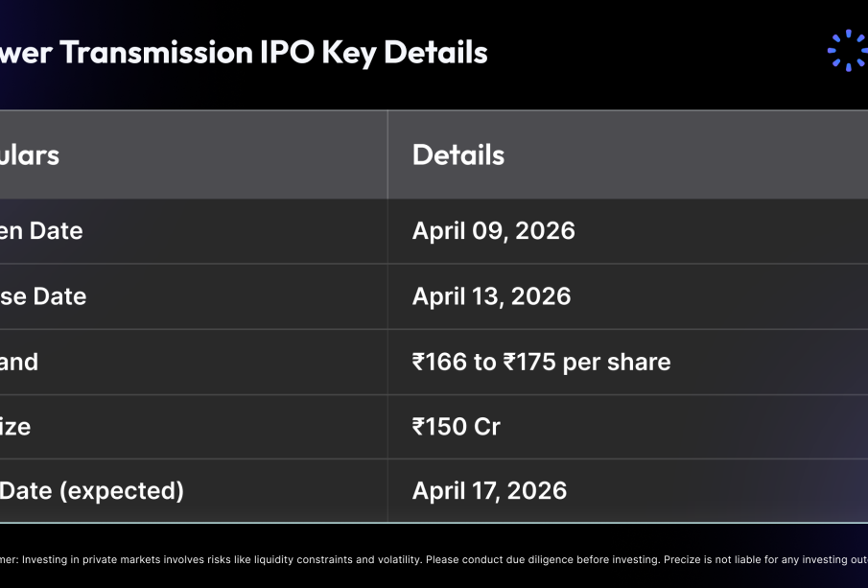Click the April 09, 2026 cell
This screenshot has height=588, width=868.
pyautogui.click(x=493, y=231)
